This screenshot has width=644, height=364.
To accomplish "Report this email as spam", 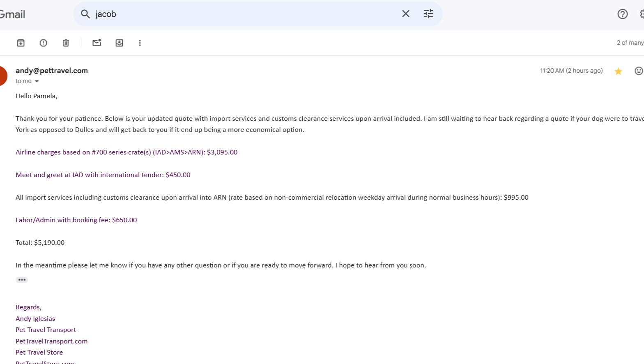I will (43, 43).
